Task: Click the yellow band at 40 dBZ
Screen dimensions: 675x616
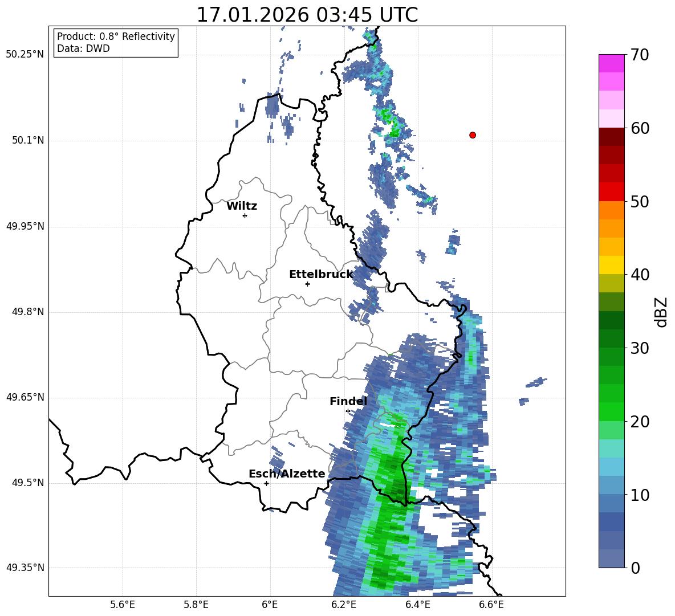Action: (611, 265)
